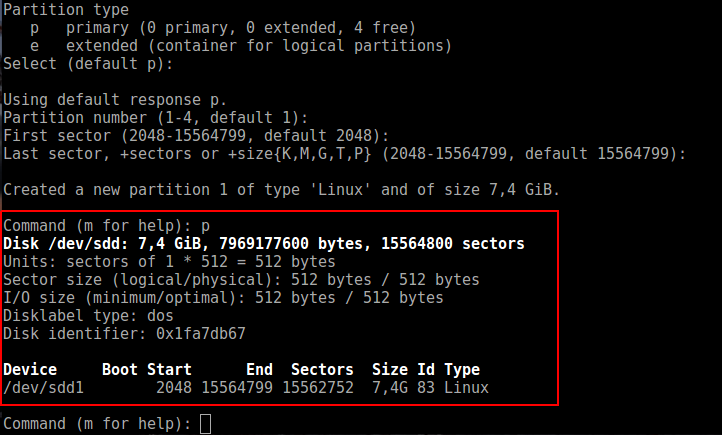
Task: Click the 'I/O size (minimum/optimal)' line
Action: click(x=222, y=297)
